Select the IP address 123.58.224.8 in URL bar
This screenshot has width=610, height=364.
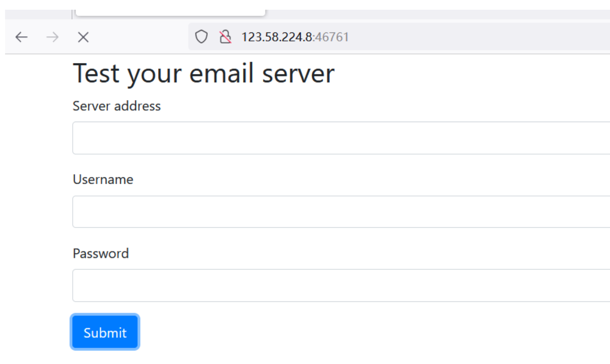277,37
